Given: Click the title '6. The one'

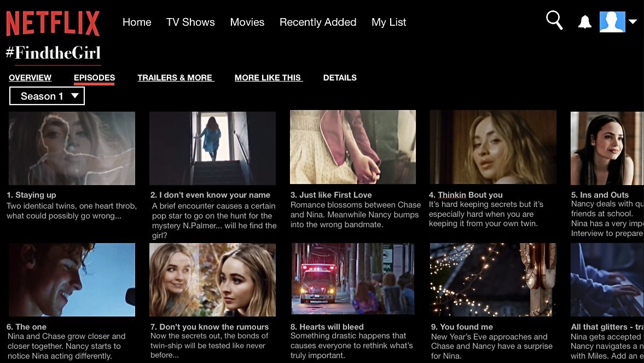Looking at the screenshot, I should tap(26, 327).
